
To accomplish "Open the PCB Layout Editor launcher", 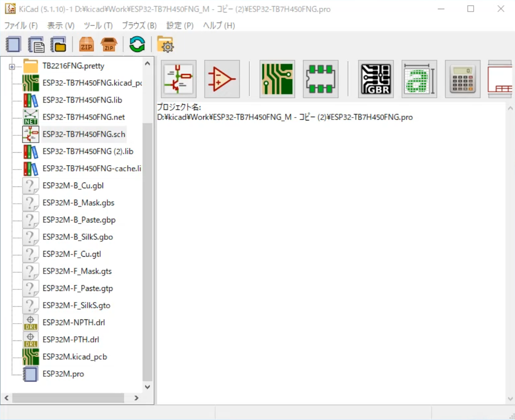I will (x=277, y=79).
